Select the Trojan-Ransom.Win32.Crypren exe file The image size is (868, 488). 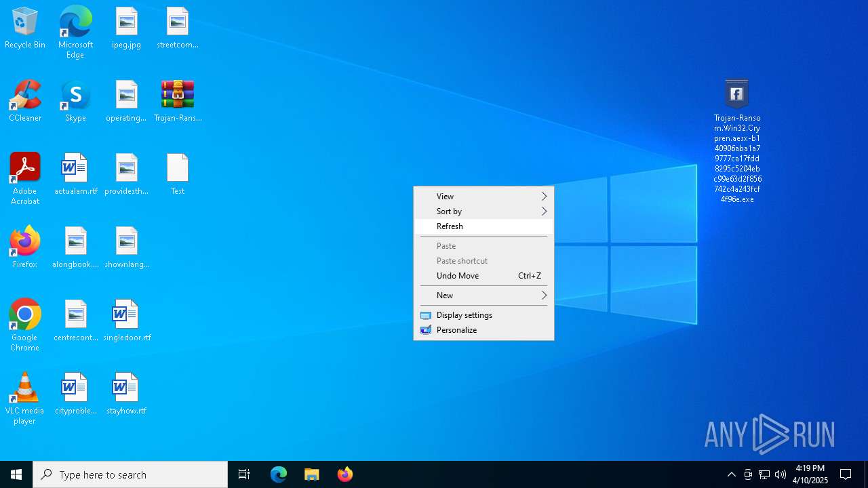(x=737, y=142)
